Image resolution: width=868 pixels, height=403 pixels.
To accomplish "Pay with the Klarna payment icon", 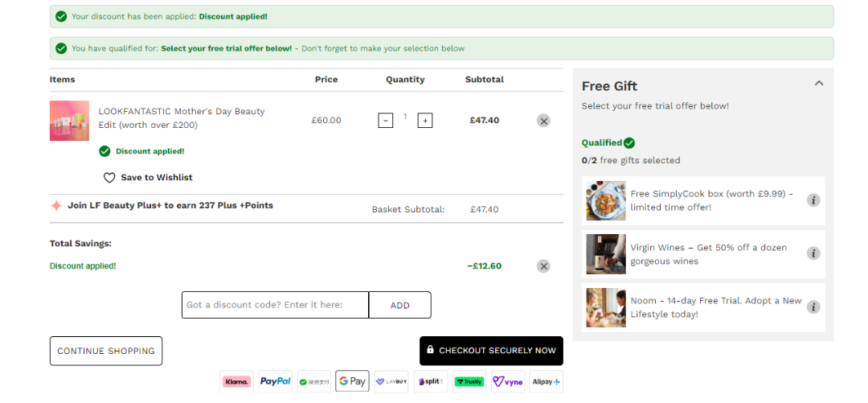I will tap(236, 381).
